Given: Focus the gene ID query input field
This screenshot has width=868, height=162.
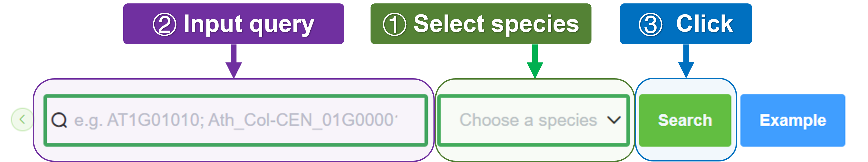Looking at the screenshot, I should tap(236, 120).
